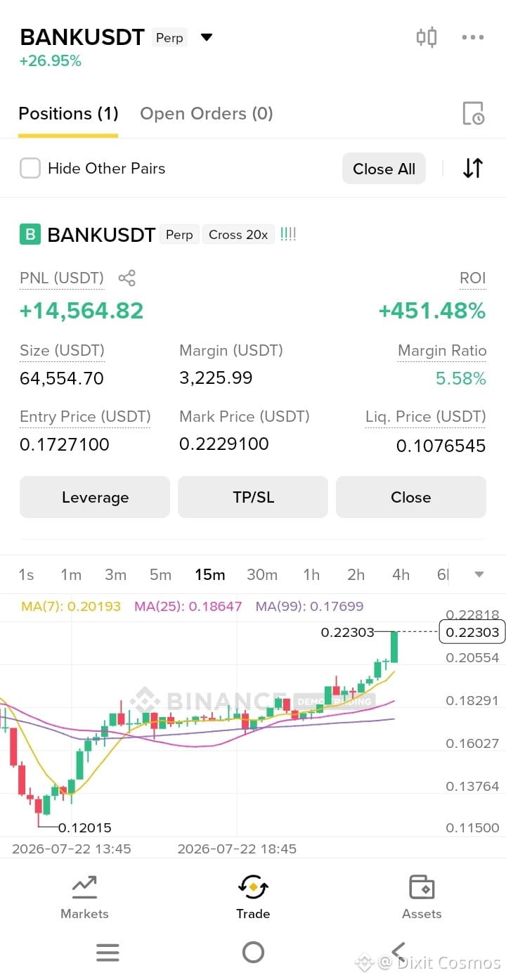Select the 3m chart interval

click(115, 575)
